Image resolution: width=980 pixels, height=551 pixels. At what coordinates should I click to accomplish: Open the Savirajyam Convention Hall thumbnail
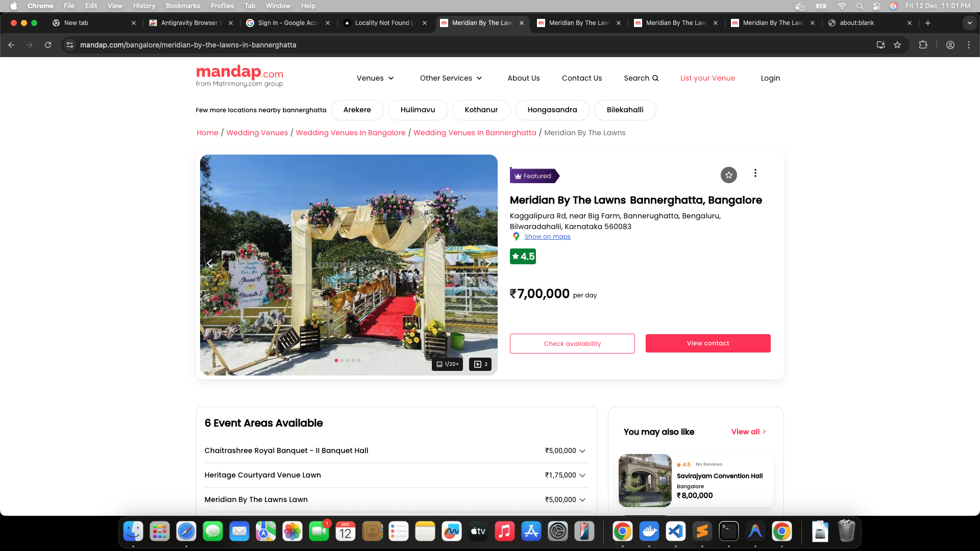pyautogui.click(x=645, y=480)
